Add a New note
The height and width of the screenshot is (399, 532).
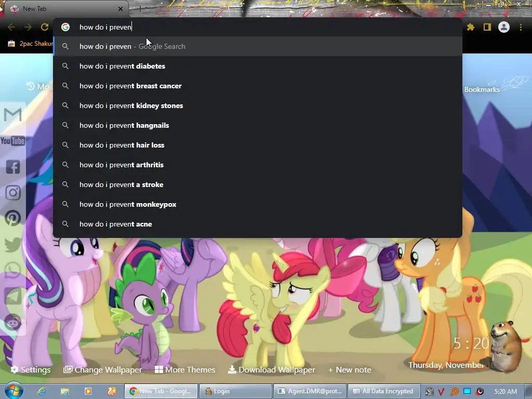tap(350, 369)
